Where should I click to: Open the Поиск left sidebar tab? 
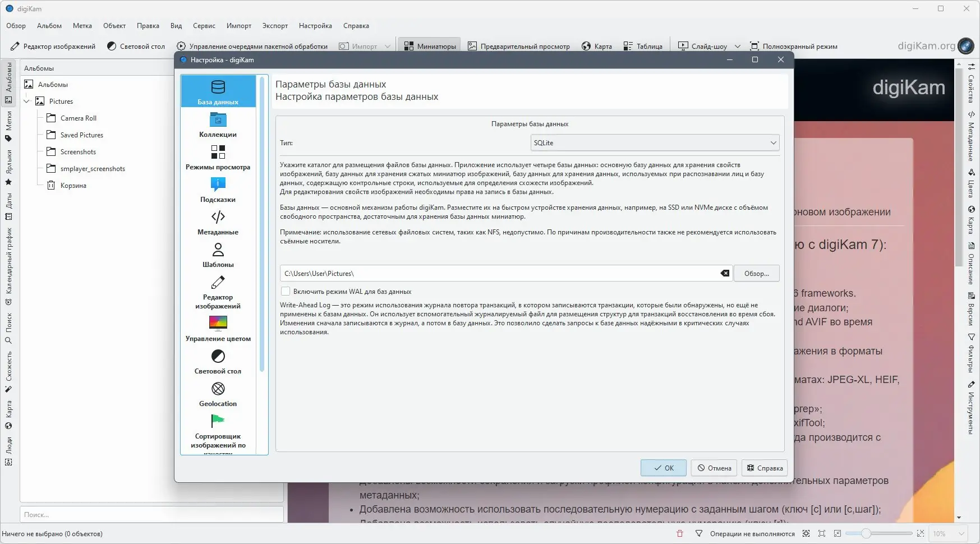pyautogui.click(x=8, y=328)
